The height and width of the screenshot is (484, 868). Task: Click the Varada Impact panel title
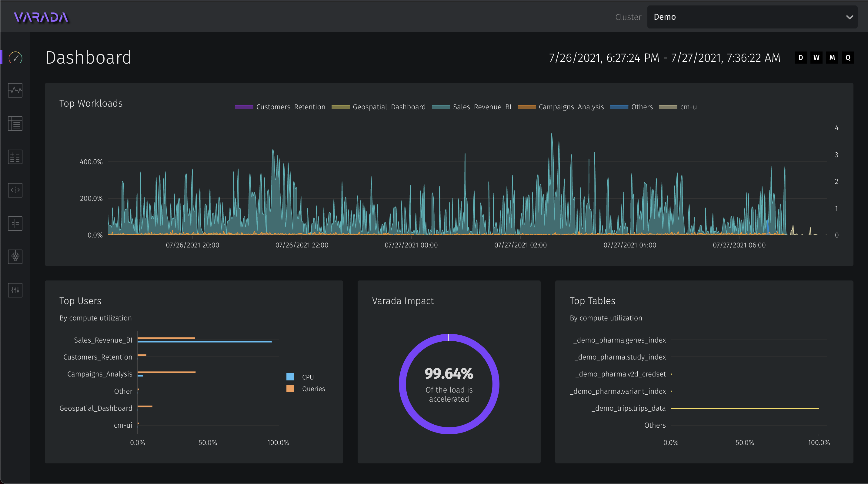[403, 301]
